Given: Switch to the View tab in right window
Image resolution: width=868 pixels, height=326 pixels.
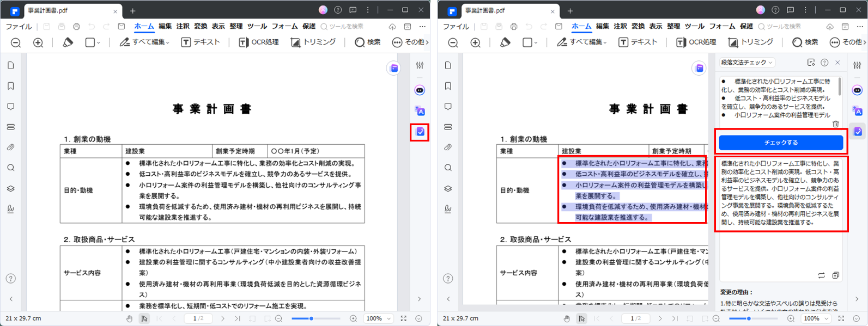Looking at the screenshot, I should [655, 26].
